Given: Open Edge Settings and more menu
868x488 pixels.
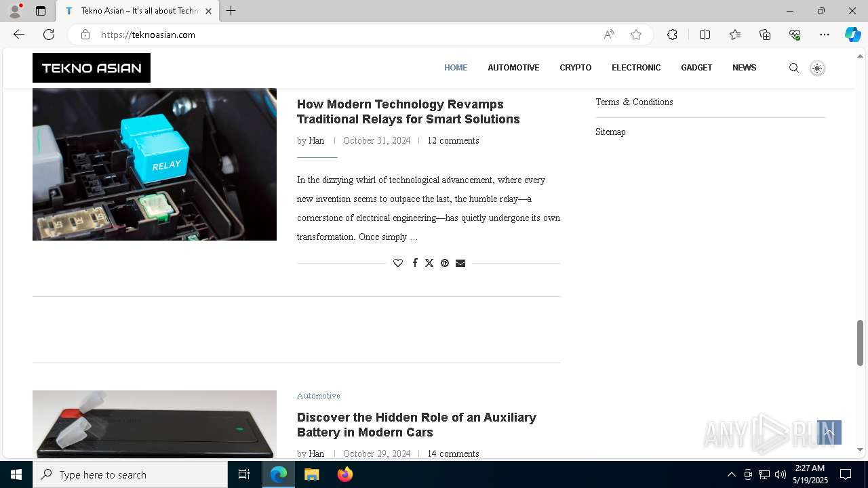Looking at the screenshot, I should [x=825, y=35].
